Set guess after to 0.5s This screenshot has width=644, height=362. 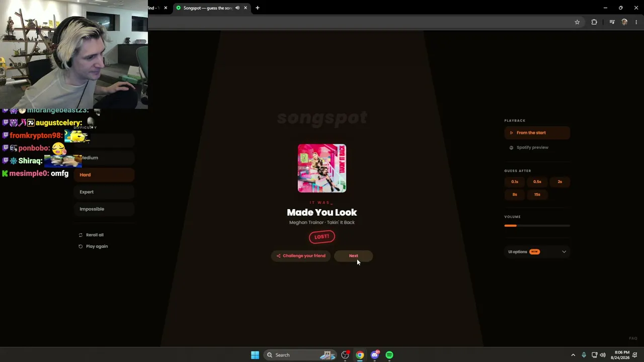537,182
